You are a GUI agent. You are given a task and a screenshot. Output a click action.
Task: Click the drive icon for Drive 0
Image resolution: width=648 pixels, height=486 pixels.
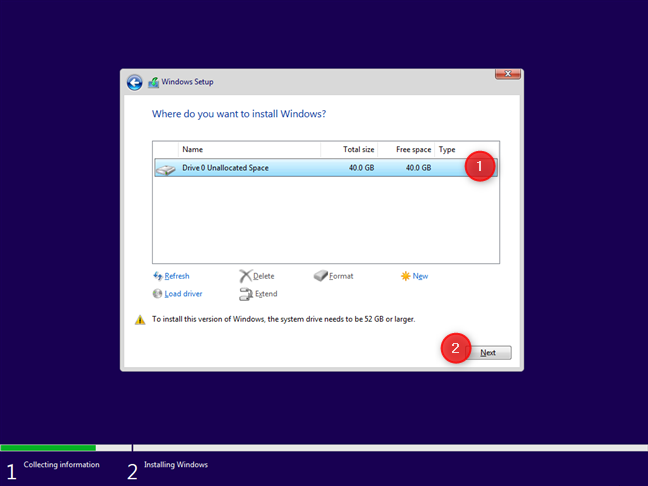[166, 169]
